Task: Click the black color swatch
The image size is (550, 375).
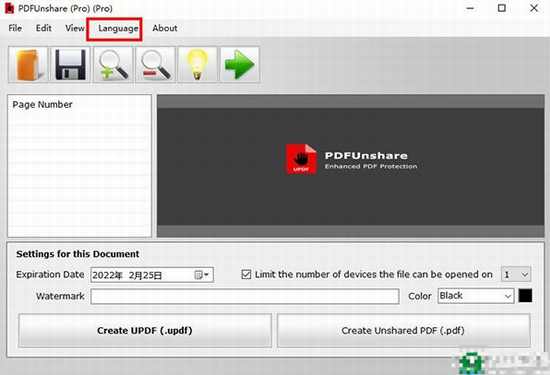Action: [525, 296]
